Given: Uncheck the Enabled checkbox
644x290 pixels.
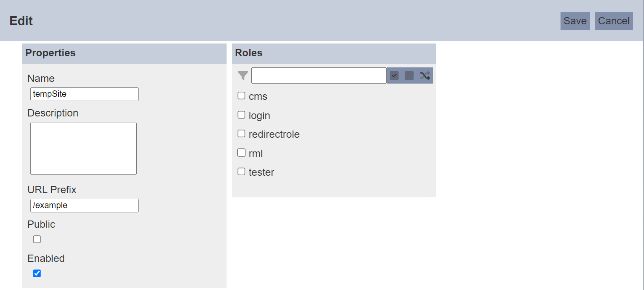Looking at the screenshot, I should coord(37,273).
